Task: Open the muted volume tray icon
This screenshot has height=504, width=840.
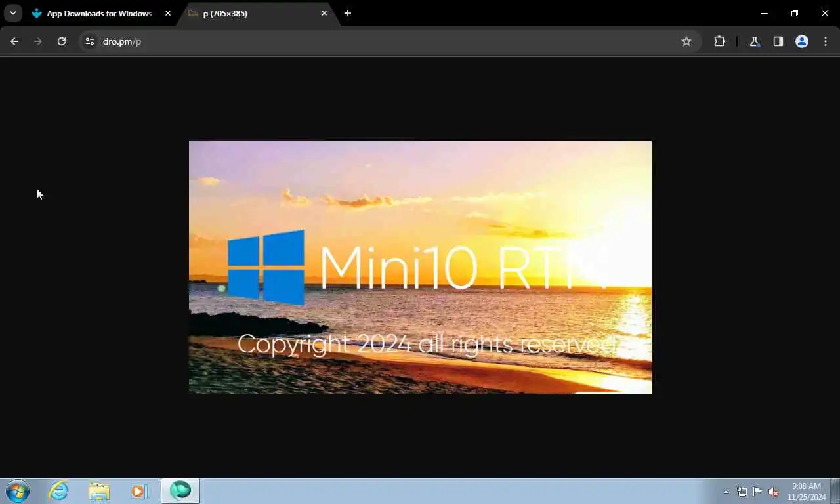Action: (x=774, y=492)
